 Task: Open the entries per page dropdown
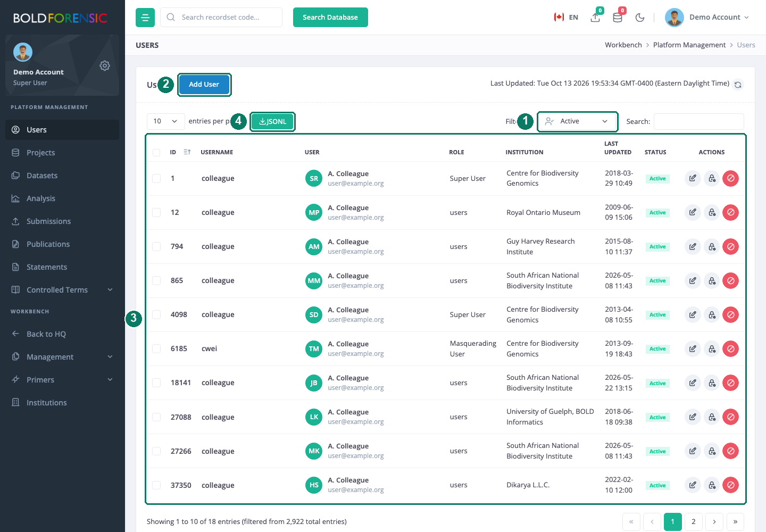166,121
